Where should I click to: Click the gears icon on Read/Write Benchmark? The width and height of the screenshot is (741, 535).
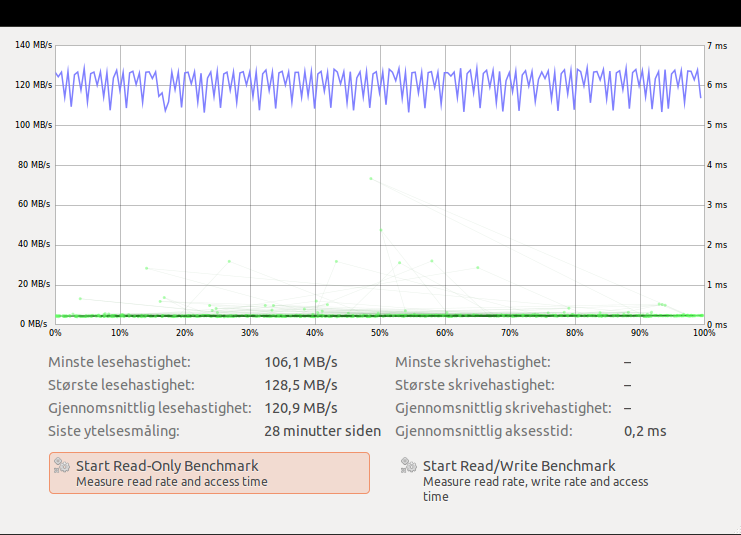tap(408, 466)
